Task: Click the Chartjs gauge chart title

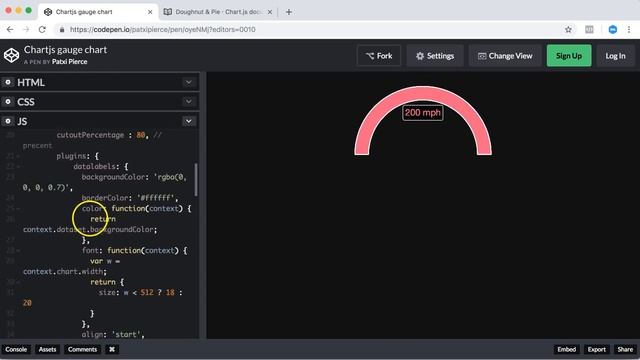Action: (65, 50)
